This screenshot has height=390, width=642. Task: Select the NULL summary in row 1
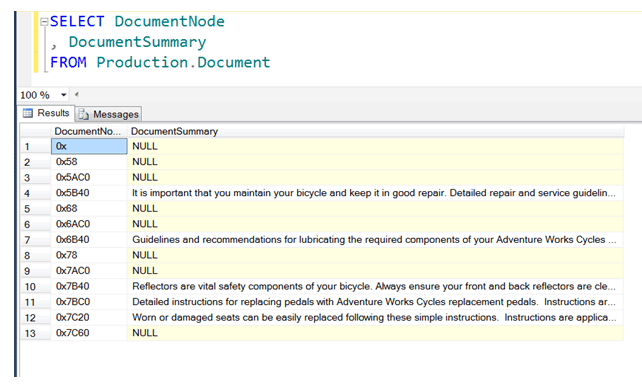(x=375, y=146)
